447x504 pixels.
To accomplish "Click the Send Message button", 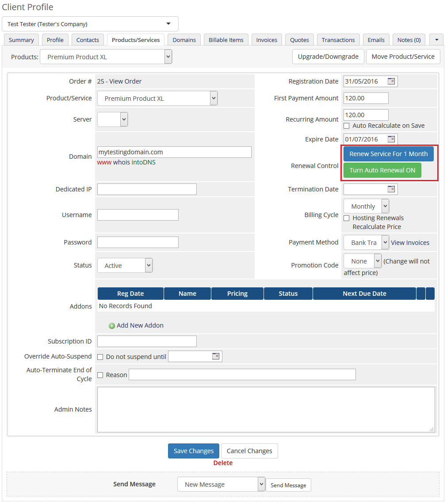I will (x=288, y=485).
